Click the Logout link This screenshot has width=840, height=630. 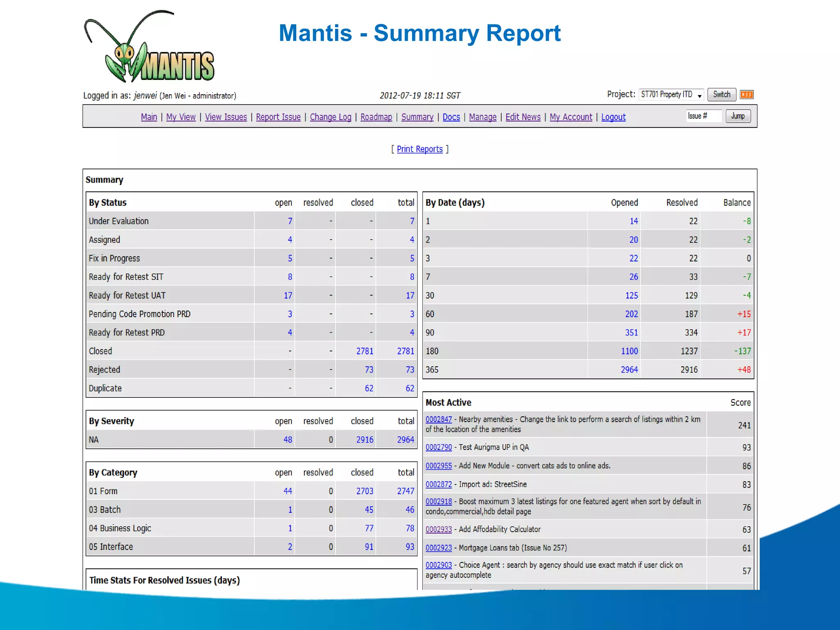tap(614, 117)
